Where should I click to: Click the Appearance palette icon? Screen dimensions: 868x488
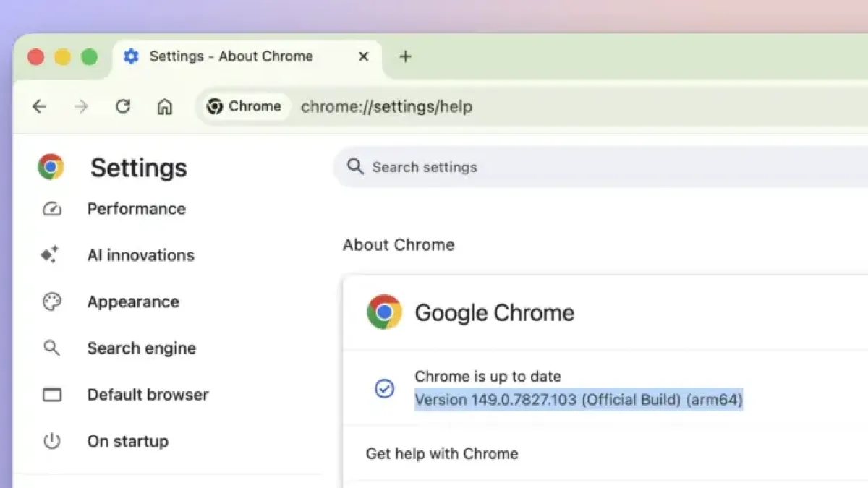pos(52,301)
